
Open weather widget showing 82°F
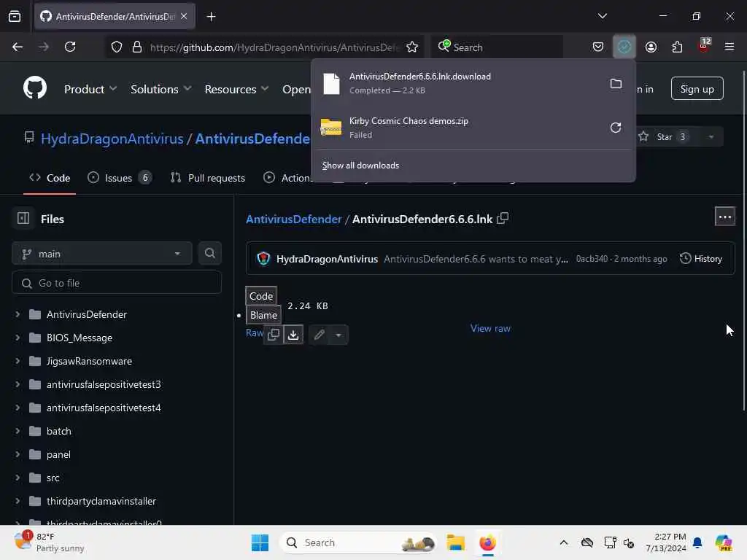(x=49, y=542)
